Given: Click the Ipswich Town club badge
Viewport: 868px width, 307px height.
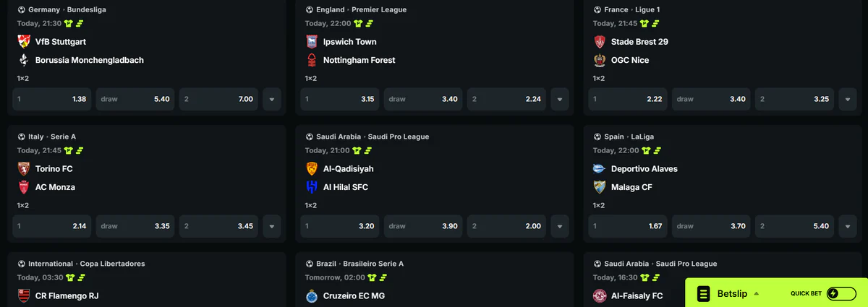Looking at the screenshot, I should (x=312, y=41).
